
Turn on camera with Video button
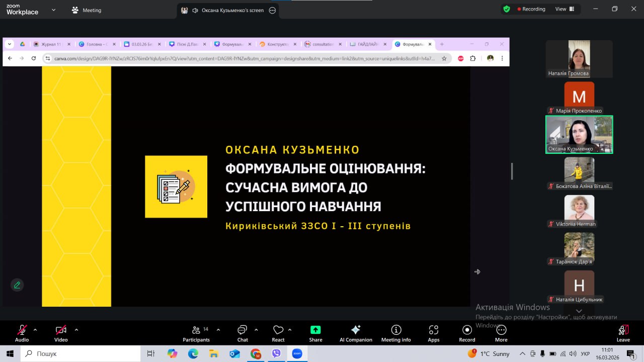tap(61, 333)
